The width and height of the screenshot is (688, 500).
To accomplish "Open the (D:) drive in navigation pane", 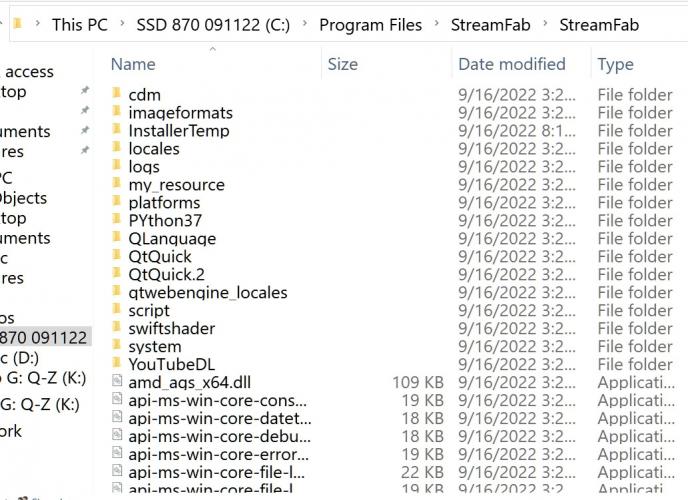I will 19,358.
